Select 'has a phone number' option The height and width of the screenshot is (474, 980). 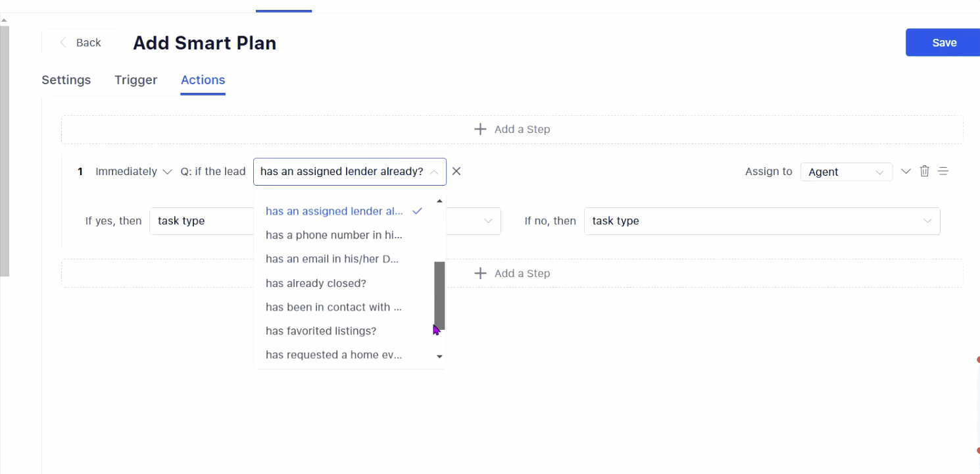pos(343,235)
